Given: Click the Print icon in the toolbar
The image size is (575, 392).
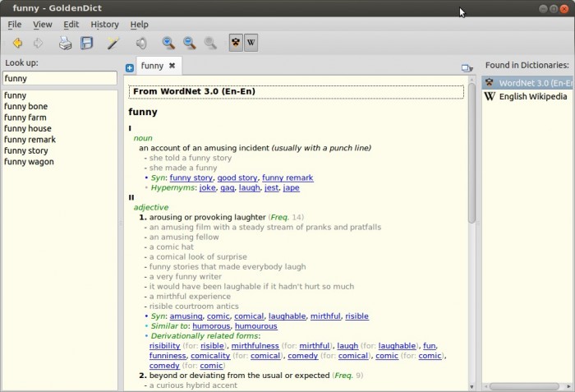Looking at the screenshot, I should click(x=65, y=43).
